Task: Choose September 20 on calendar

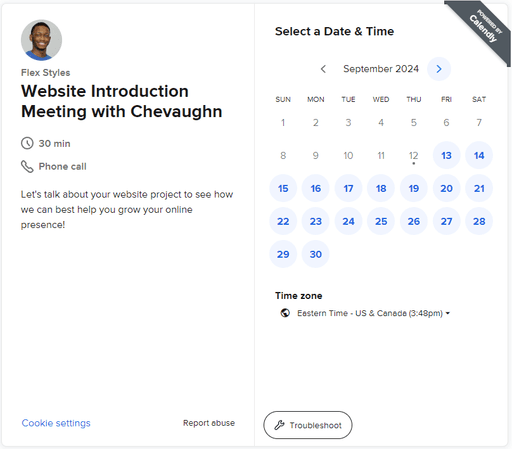Action: [x=446, y=188]
